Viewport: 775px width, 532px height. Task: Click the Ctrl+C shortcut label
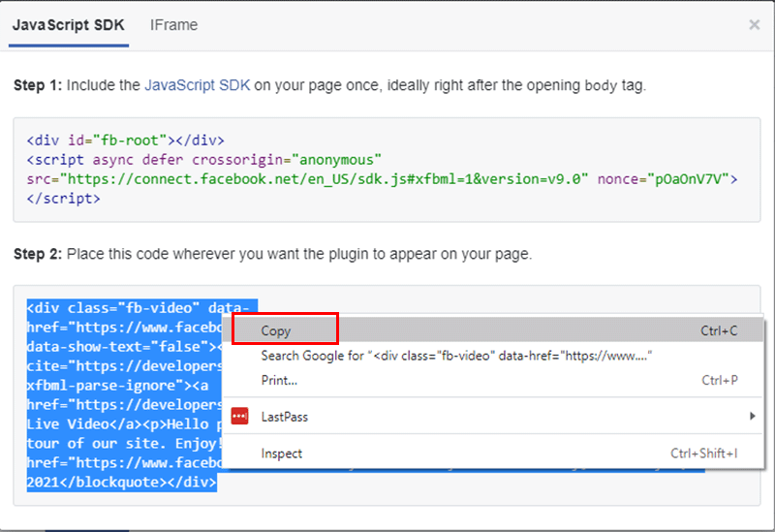tap(719, 330)
